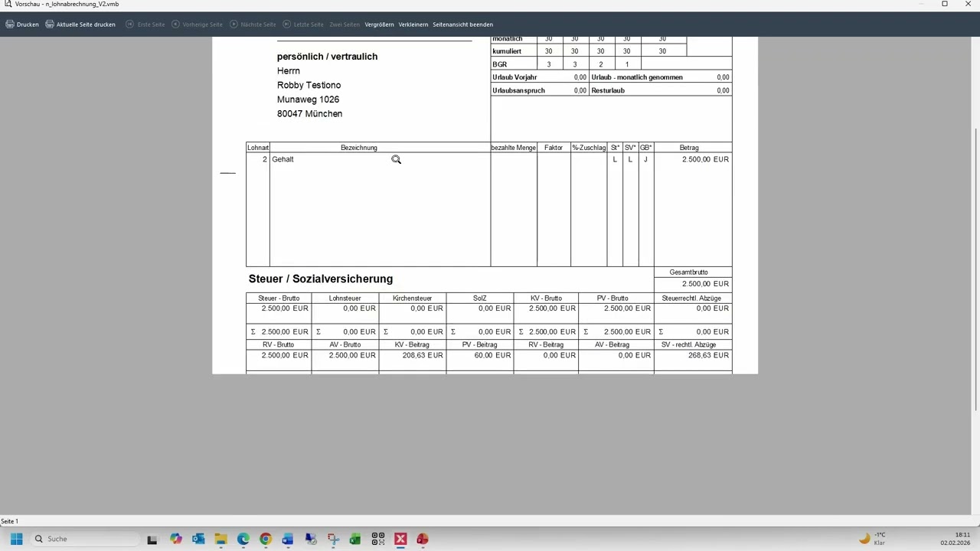This screenshot has width=980, height=551.
Task: Click the 'Gehalt' row description
Action: tap(283, 159)
